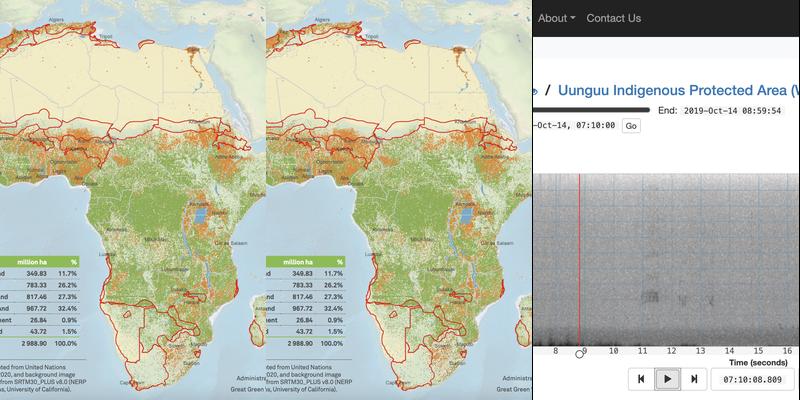Image resolution: width=800 pixels, height=400 pixels.
Task: Click the Go button beside start time
Action: point(631,126)
